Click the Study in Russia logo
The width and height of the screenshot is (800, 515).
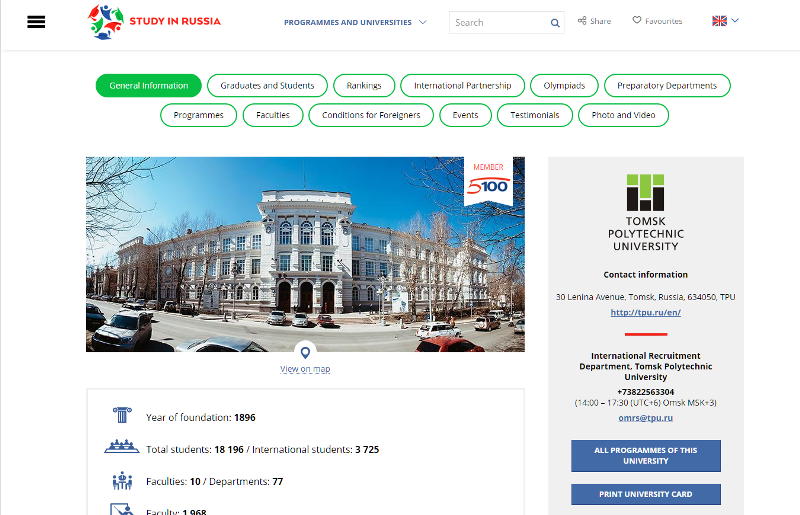(x=106, y=22)
